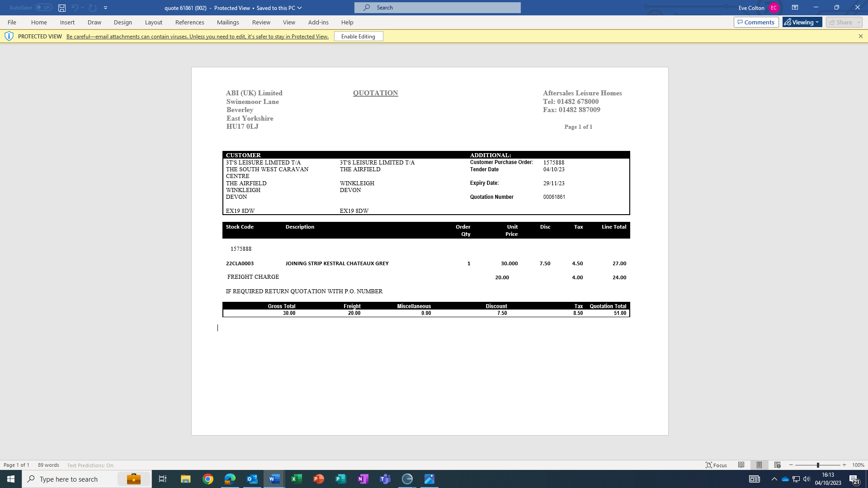
Task: Click the Redo icon in title bar
Action: point(93,8)
